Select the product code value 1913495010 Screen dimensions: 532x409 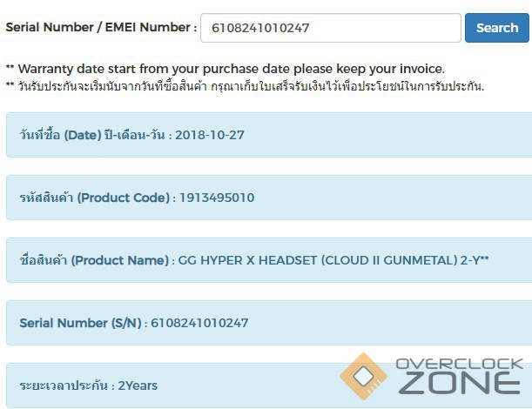tap(217, 198)
